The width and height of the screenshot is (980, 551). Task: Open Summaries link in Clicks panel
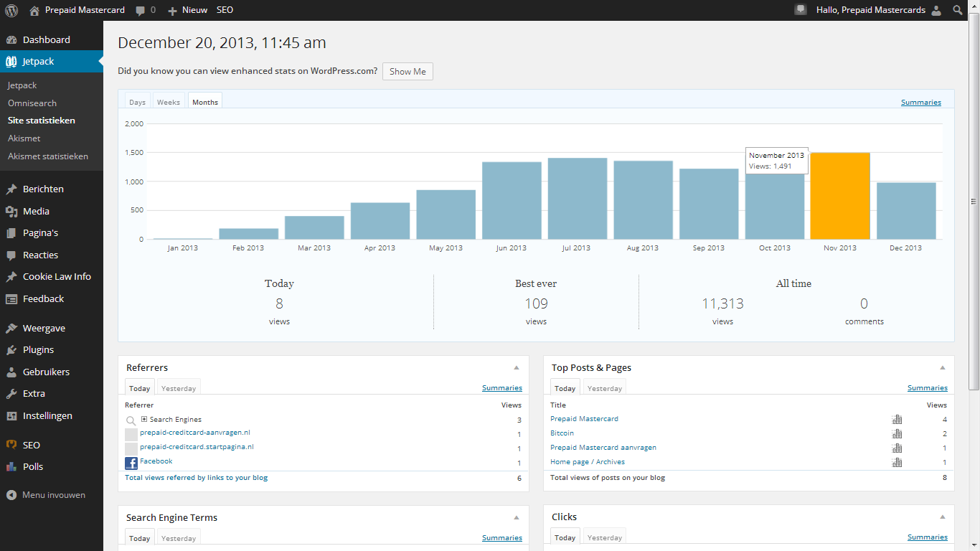pos(928,537)
